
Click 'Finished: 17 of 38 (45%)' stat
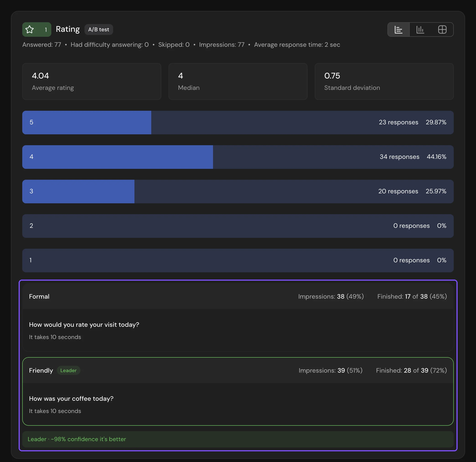click(x=412, y=297)
